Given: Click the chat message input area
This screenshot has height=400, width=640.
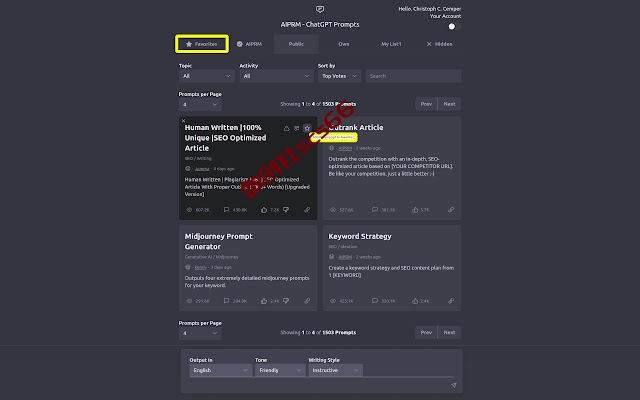Looking at the screenshot, I should click(x=318, y=385).
